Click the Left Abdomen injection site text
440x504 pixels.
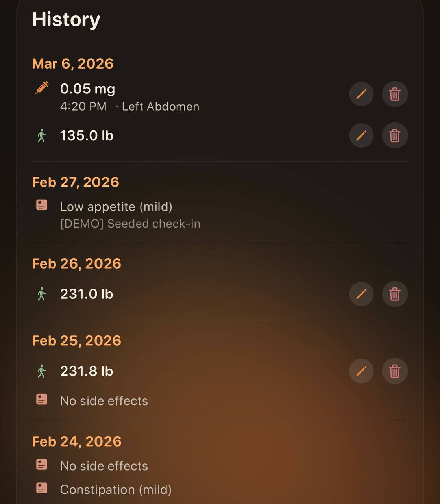tap(161, 107)
